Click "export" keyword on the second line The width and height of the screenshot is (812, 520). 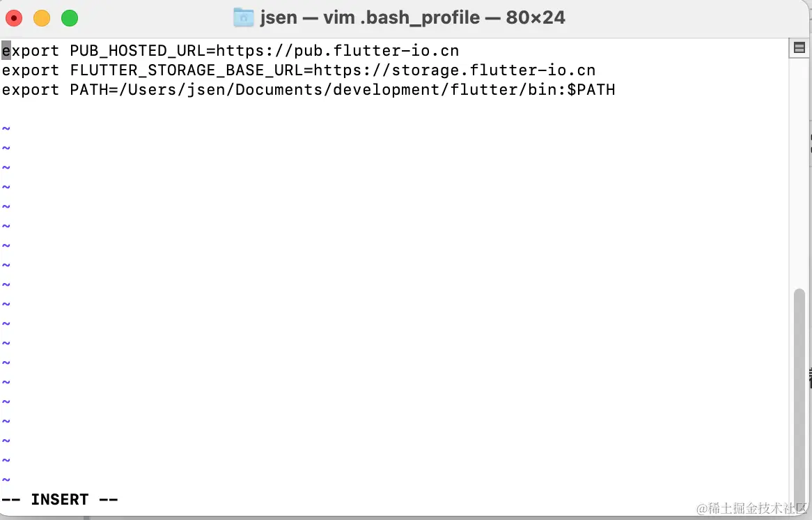31,70
